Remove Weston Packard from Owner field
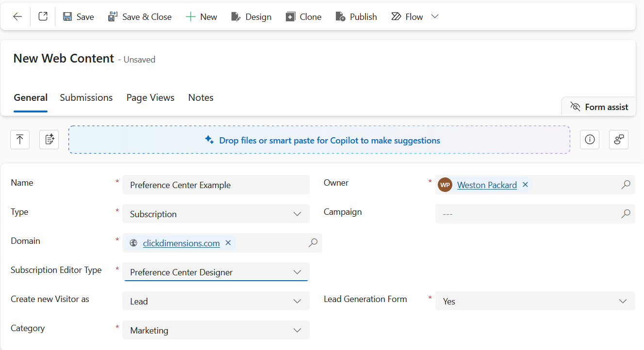 [525, 185]
